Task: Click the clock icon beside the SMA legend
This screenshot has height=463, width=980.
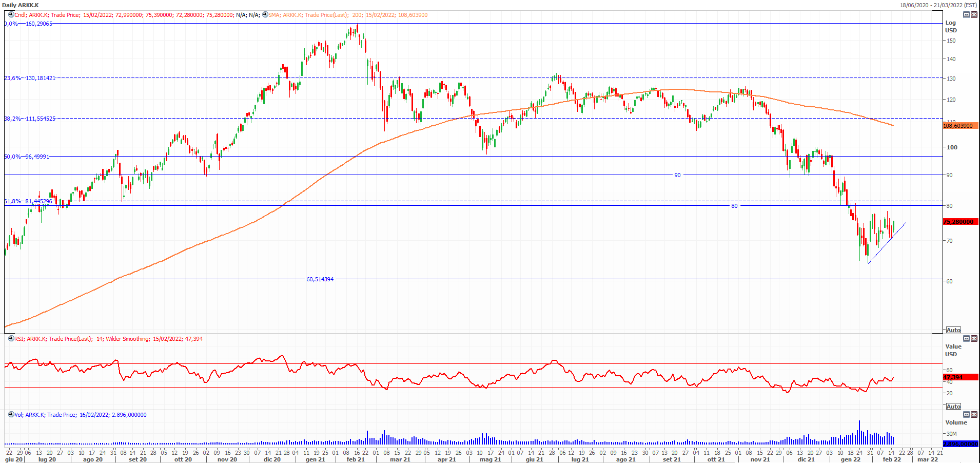Action: [265, 15]
